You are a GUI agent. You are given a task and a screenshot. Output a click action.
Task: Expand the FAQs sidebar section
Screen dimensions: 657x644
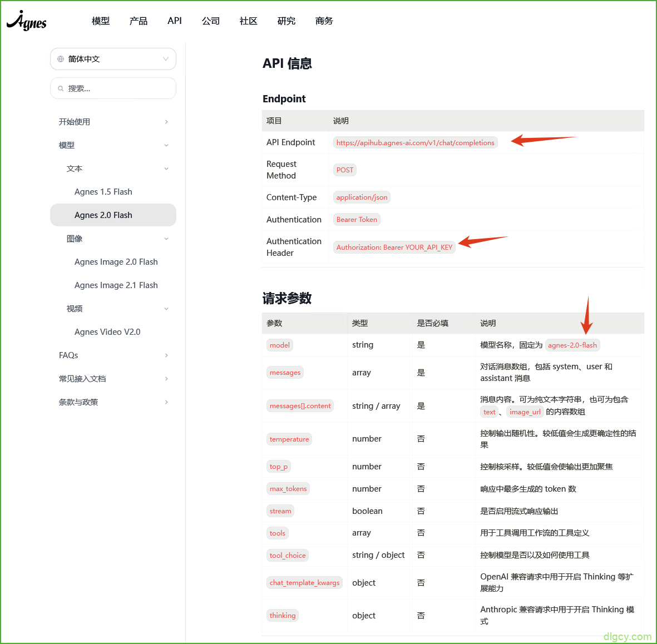pos(113,355)
